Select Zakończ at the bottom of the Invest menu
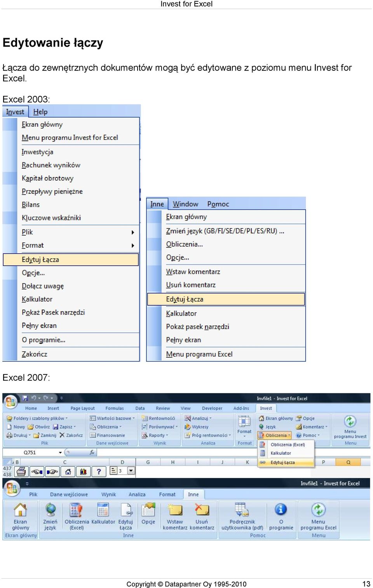This screenshot has height=588, width=373. (34, 354)
